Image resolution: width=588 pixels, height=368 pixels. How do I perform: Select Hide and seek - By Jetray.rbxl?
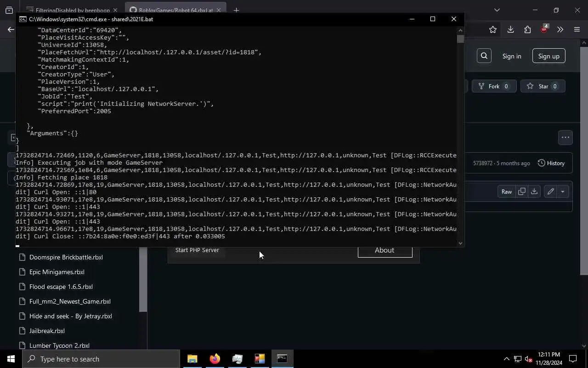click(71, 316)
